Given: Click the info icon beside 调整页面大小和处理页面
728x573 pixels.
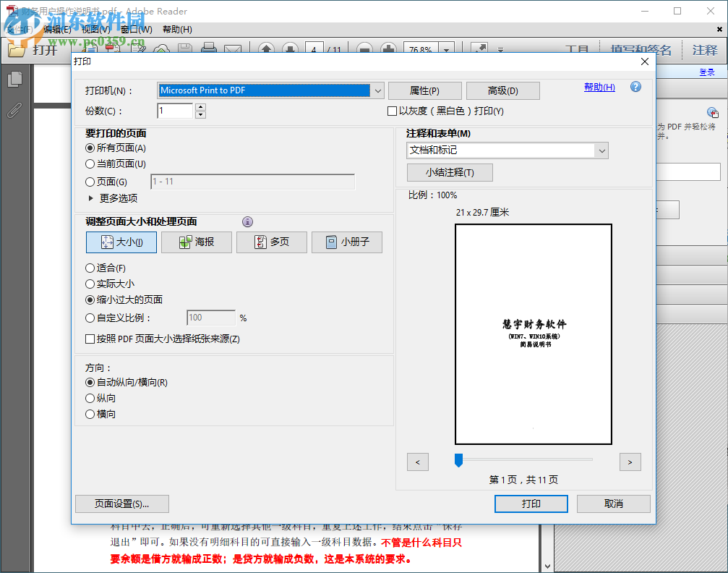Looking at the screenshot, I should 247,221.
